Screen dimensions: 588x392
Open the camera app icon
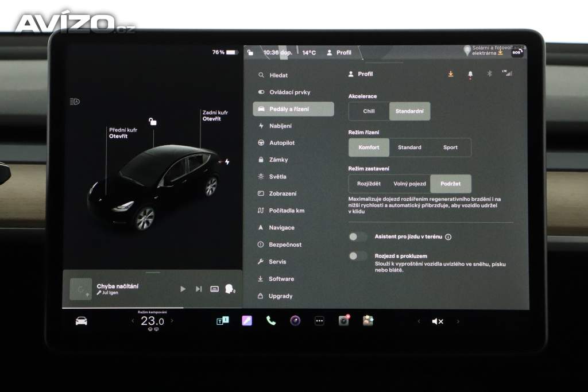coord(295,321)
